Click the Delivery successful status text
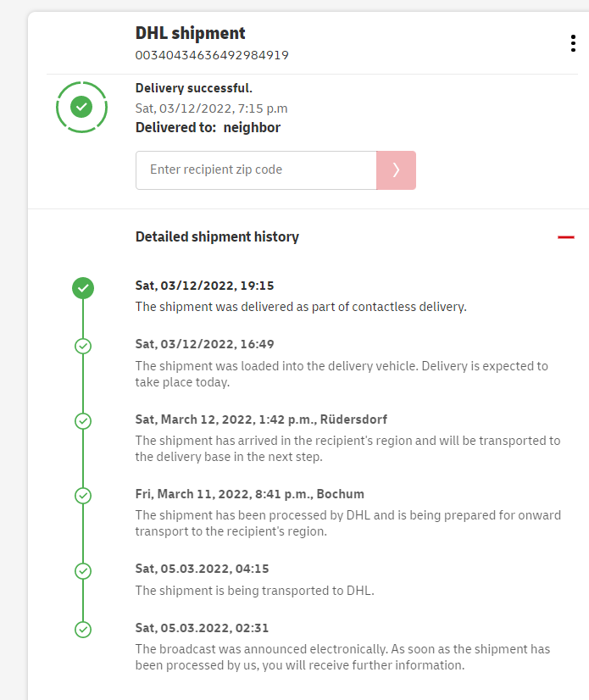This screenshot has height=700, width=589. [194, 88]
